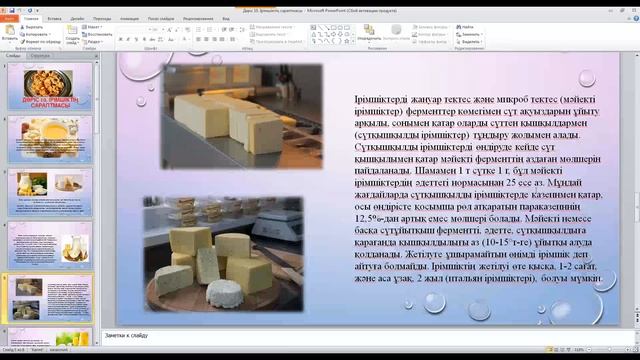Select the triangle shape in shapes gallery
Image resolution: width=640 pixels, height=360 pixels.
point(313,34)
